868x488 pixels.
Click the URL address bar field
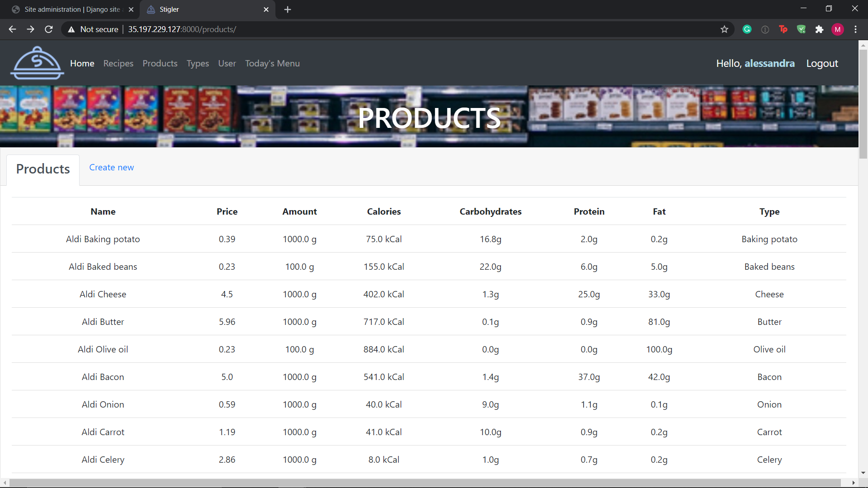[407, 29]
